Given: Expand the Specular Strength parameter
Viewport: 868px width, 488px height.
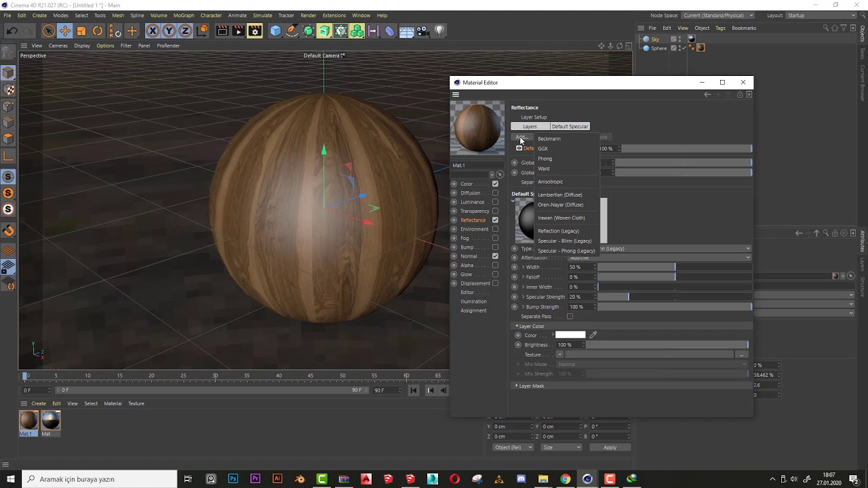Looking at the screenshot, I should click(523, 297).
